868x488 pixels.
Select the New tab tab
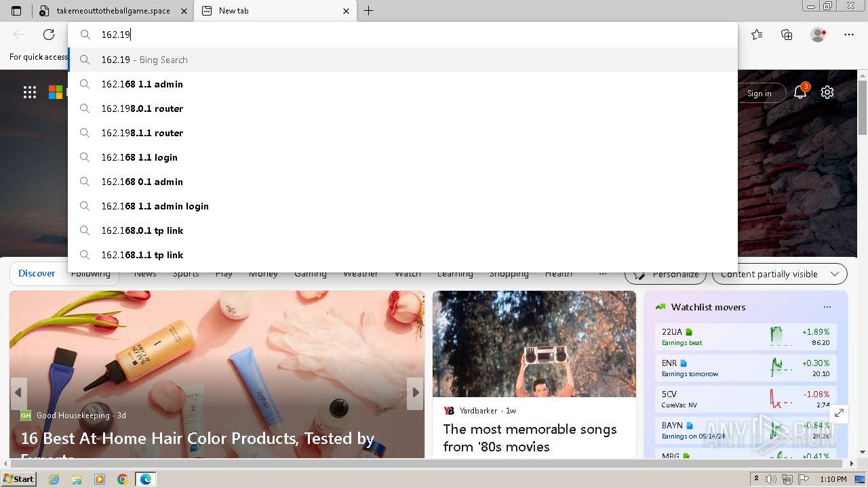click(x=275, y=11)
